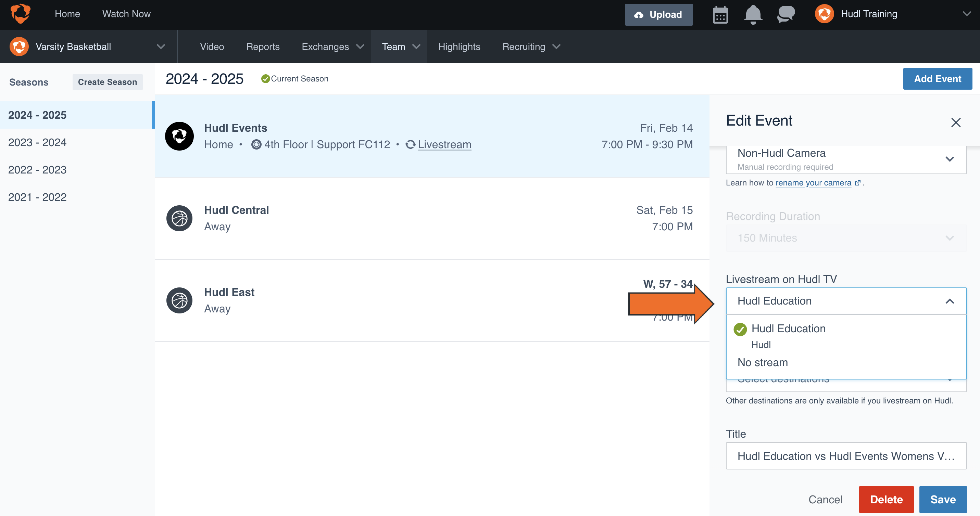Click the Hudl logo in top bar
Screen dimensions: 980x516
click(x=20, y=14)
